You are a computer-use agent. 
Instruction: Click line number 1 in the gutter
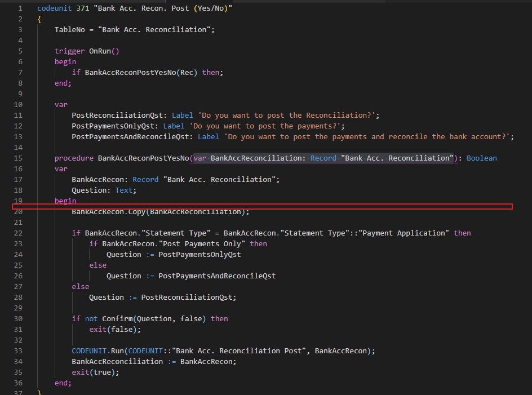20,8
